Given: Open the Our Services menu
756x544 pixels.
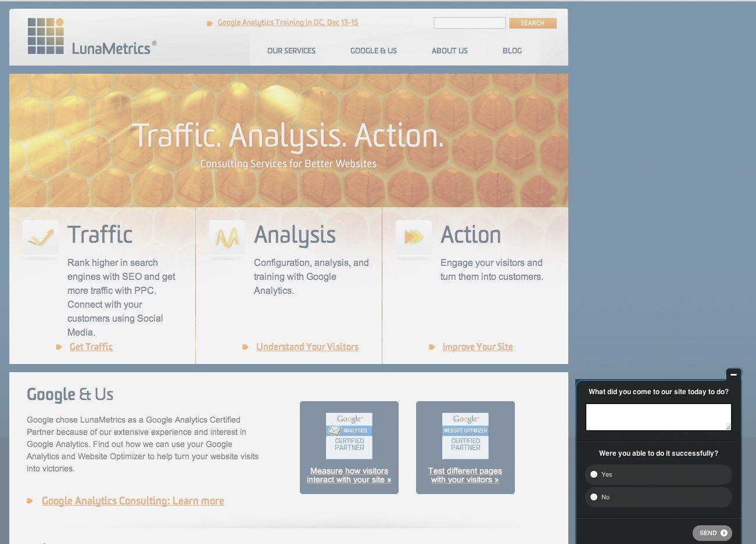Looking at the screenshot, I should click(291, 51).
